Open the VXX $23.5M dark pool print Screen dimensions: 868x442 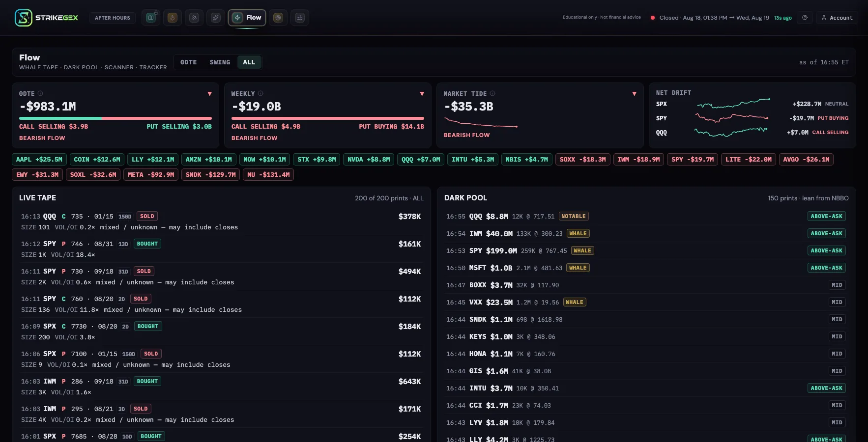point(646,302)
